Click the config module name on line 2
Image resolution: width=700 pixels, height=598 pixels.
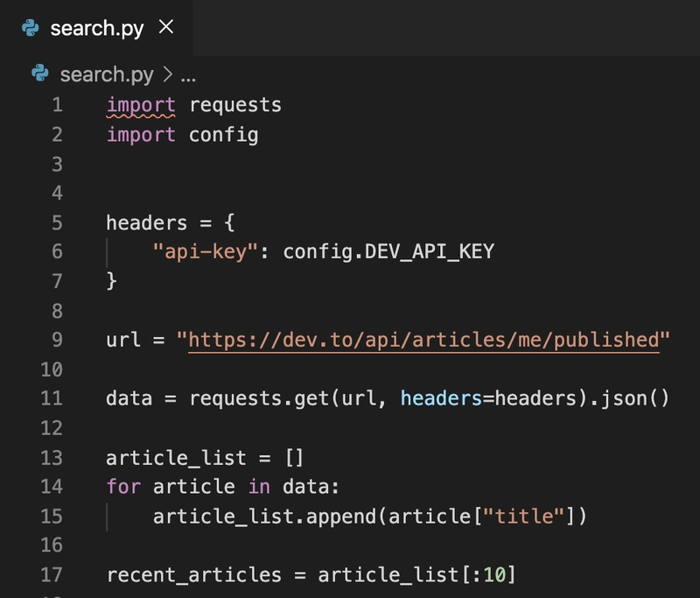pos(223,135)
